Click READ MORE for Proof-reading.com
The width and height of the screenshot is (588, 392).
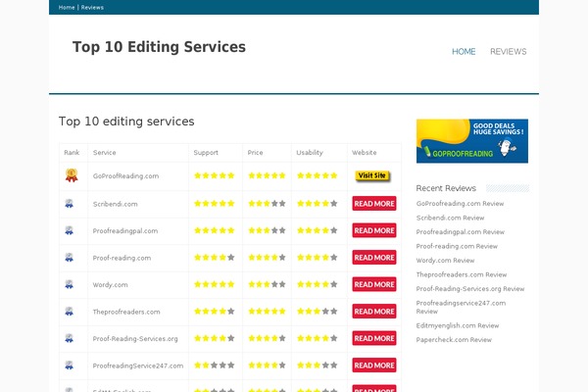click(x=374, y=258)
